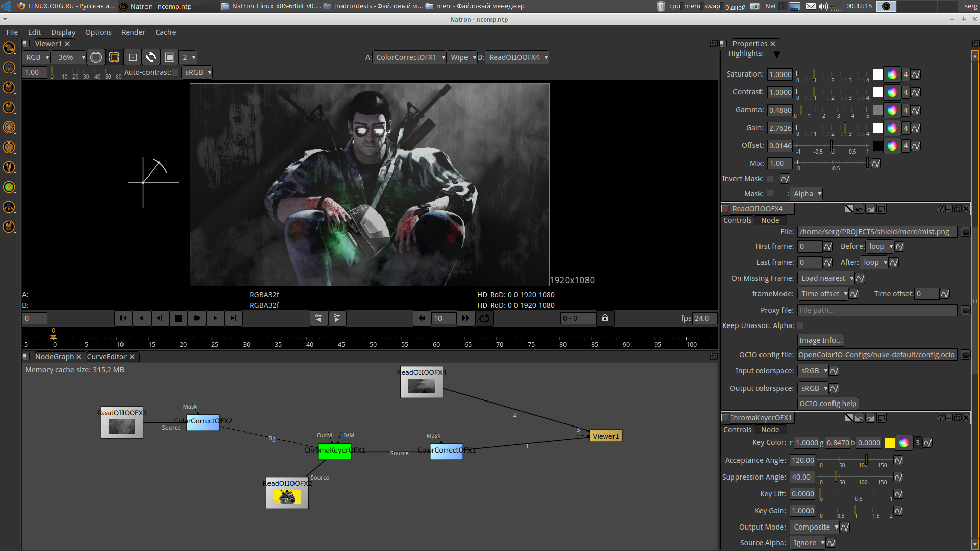Select the ChromaKeyerOFX1 green node
Image resolution: width=980 pixels, height=551 pixels.
point(335,451)
